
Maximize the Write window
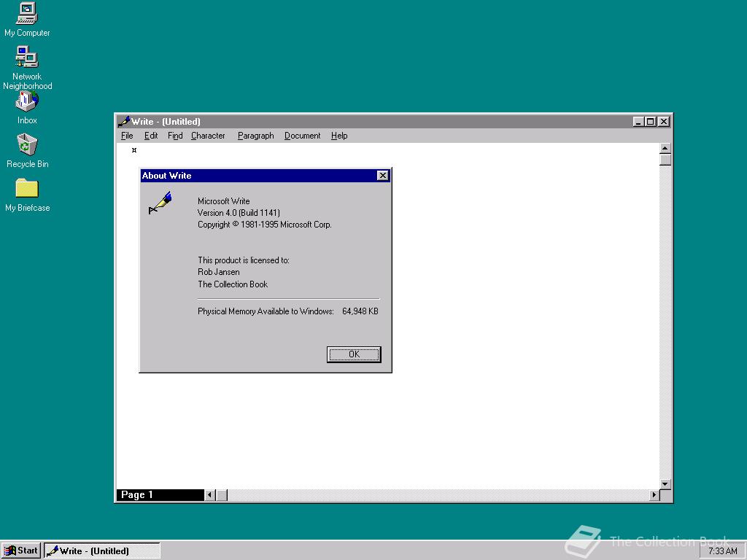(650, 122)
